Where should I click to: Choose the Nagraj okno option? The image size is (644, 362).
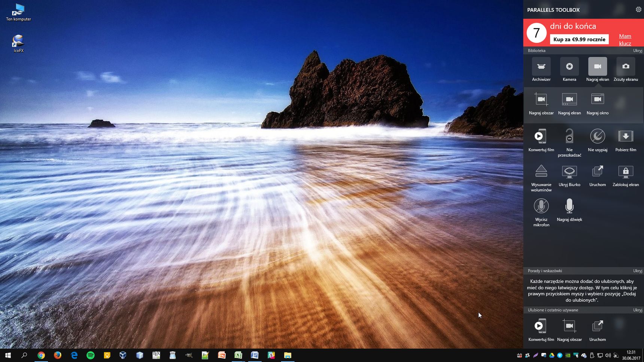click(598, 104)
